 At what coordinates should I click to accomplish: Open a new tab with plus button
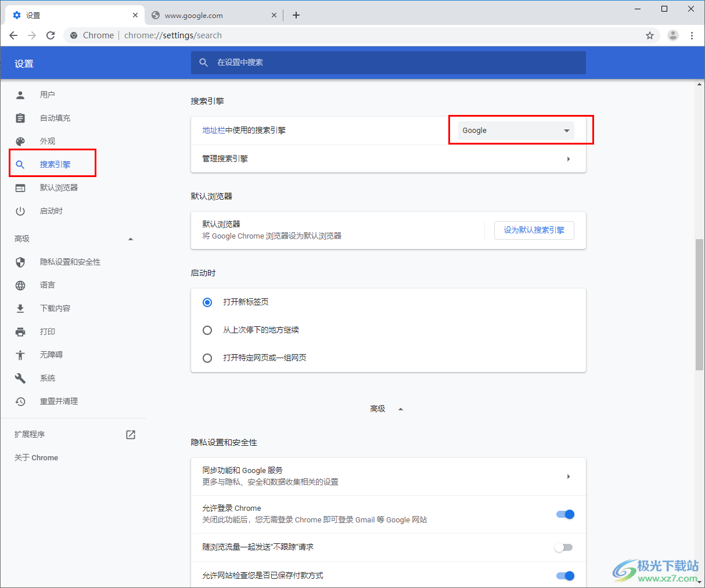point(296,15)
